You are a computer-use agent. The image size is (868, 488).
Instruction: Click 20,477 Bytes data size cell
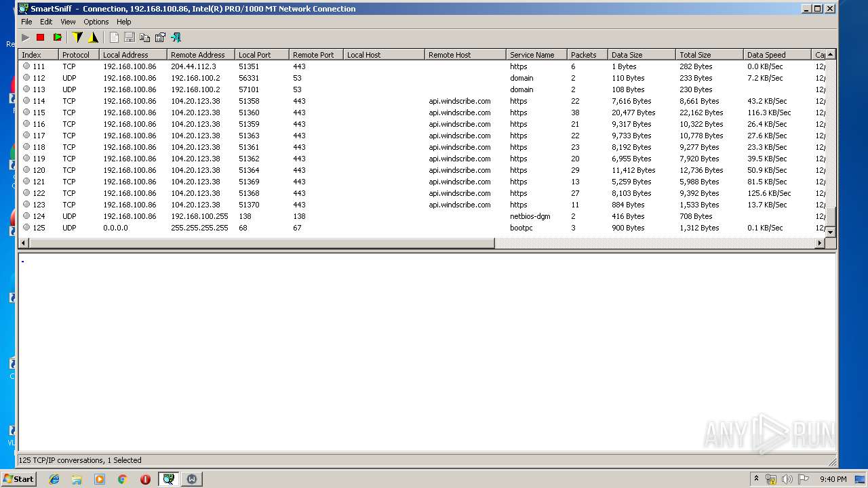[633, 113]
